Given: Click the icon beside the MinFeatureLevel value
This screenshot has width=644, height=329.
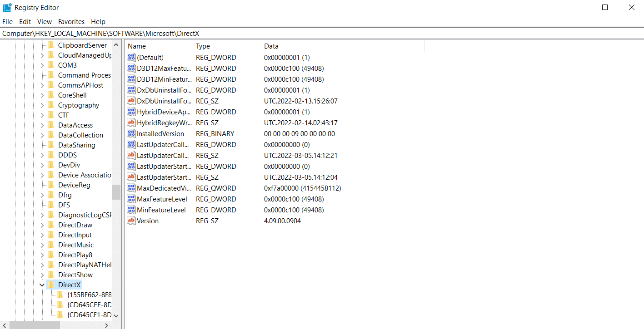Looking at the screenshot, I should (131, 210).
